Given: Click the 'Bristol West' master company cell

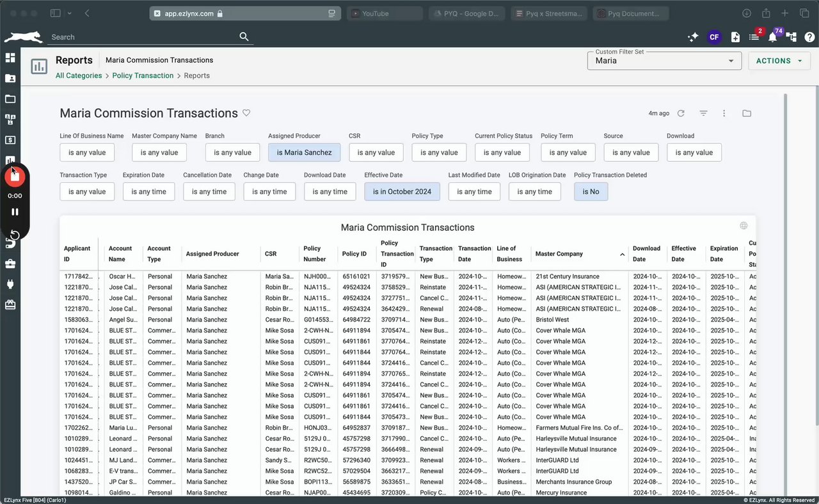Looking at the screenshot, I should point(552,320).
